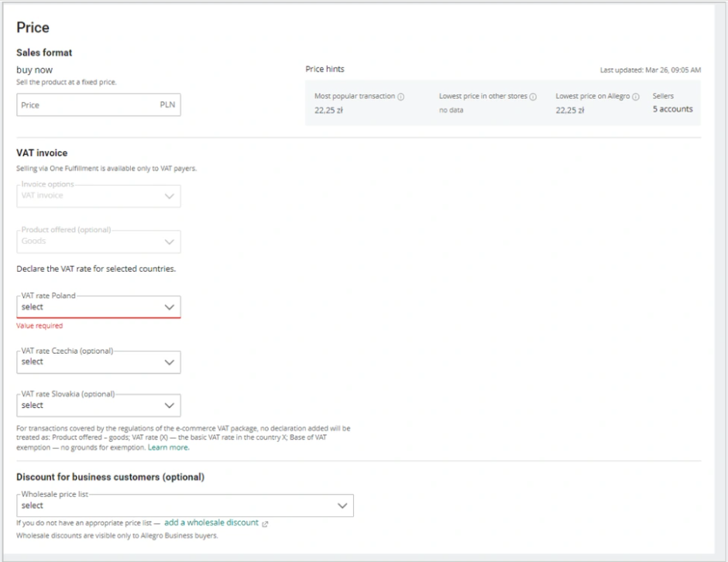Screen dimensions: 728x562
Task: Click the Most popular transaction price 22,25 zł
Action: click(x=328, y=110)
